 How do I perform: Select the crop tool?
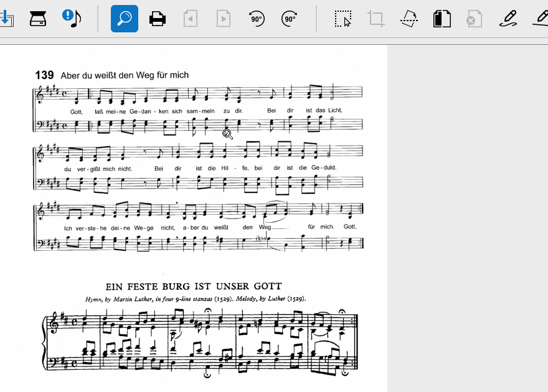(376, 19)
